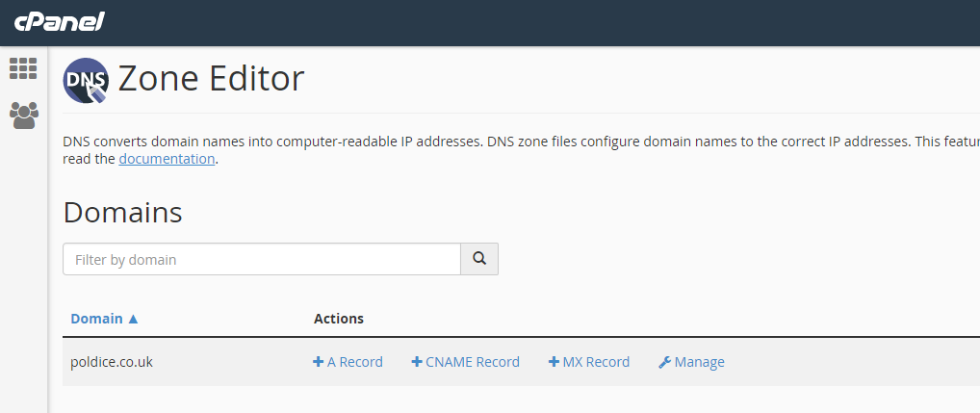Click the cPanel logo in the header
Screen dimensions: 980x413
pyautogui.click(x=59, y=21)
